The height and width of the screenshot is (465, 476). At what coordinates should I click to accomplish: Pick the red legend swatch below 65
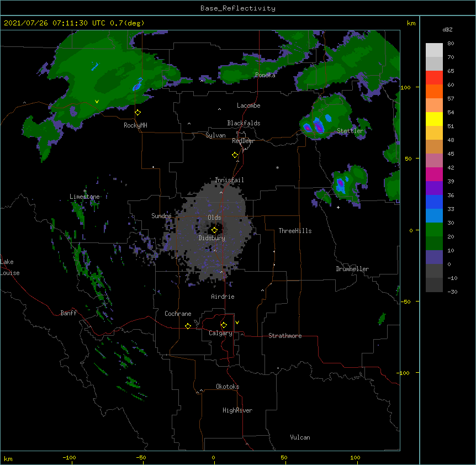click(x=434, y=78)
